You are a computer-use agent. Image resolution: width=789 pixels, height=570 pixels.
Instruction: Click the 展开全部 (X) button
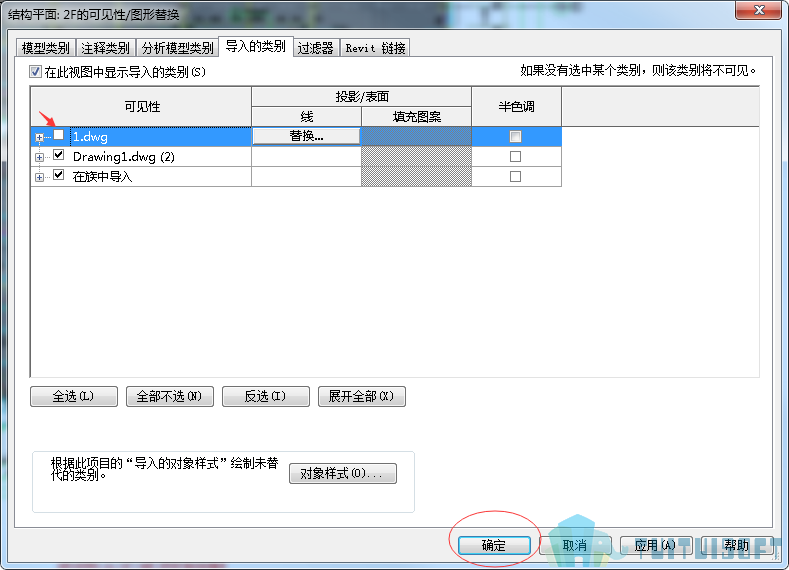(362, 396)
